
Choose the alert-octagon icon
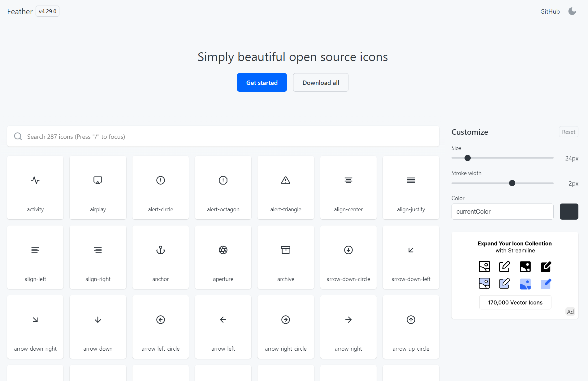pyautogui.click(x=223, y=187)
